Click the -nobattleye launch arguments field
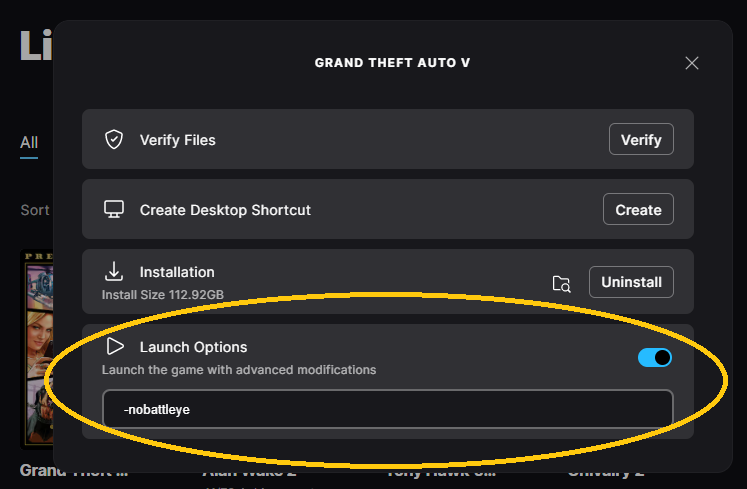This screenshot has width=747, height=489. pos(388,409)
